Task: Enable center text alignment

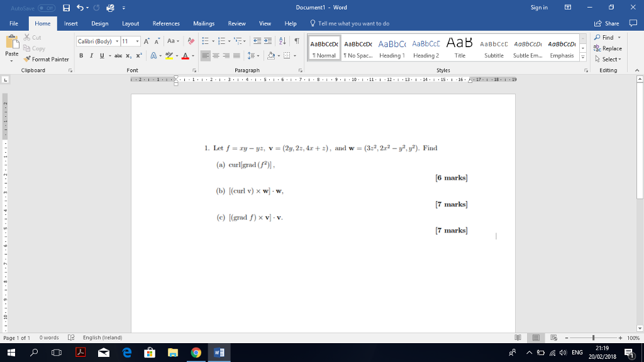Action: coord(215,55)
